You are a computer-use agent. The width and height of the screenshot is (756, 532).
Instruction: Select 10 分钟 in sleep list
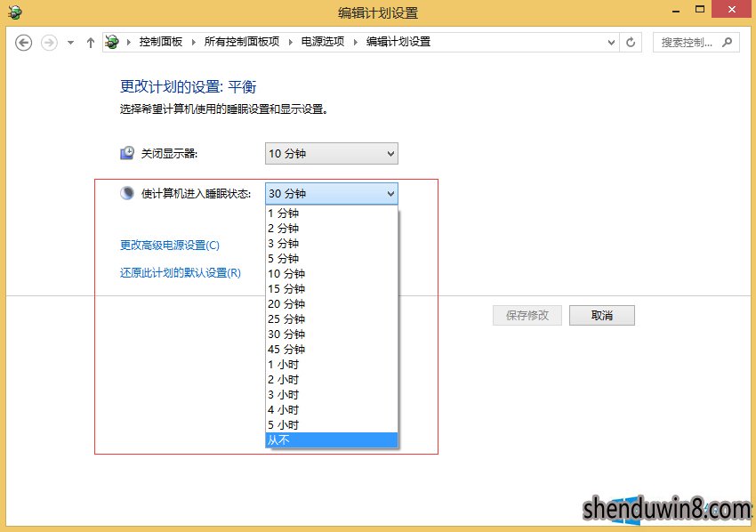click(x=331, y=273)
